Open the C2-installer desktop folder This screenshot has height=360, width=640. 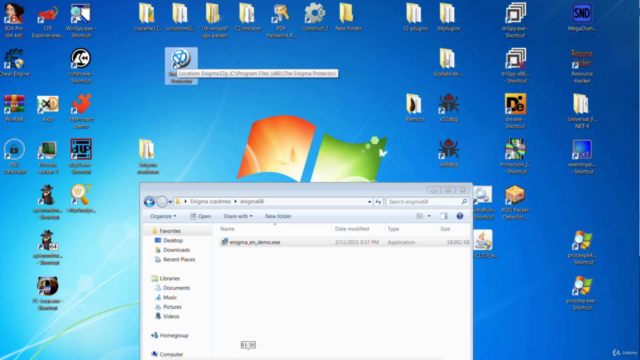click(x=247, y=17)
